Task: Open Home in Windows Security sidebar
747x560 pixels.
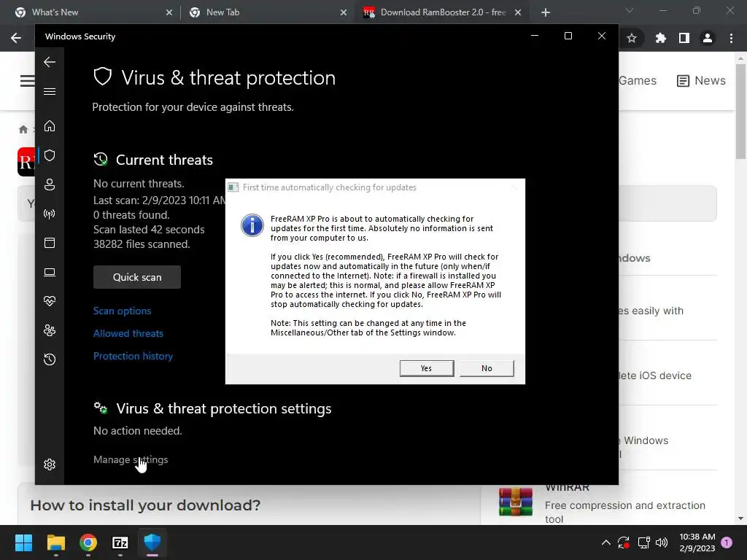Action: pyautogui.click(x=50, y=126)
